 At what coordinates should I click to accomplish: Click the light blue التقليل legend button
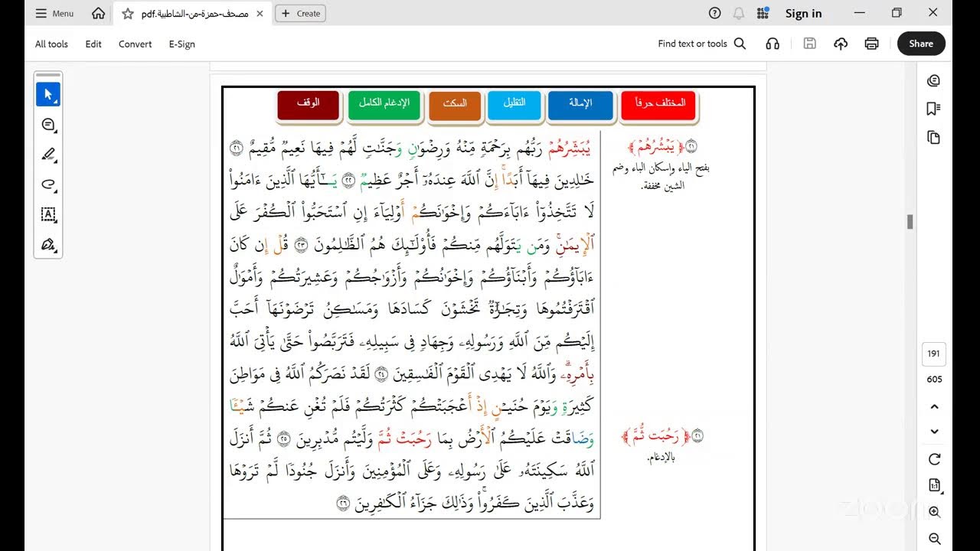pyautogui.click(x=514, y=106)
